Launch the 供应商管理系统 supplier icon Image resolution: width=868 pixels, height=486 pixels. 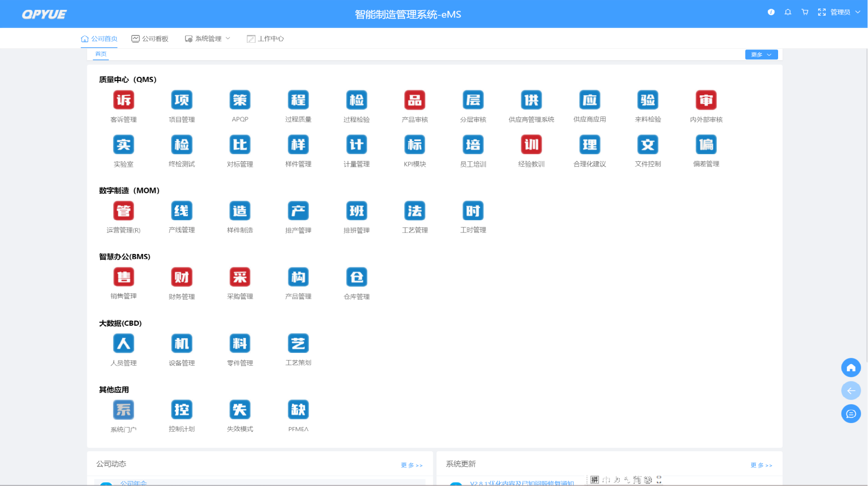(x=531, y=100)
